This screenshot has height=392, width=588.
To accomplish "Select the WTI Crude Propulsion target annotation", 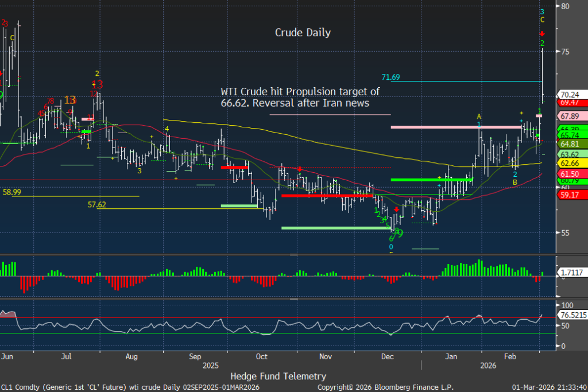I will [300, 97].
